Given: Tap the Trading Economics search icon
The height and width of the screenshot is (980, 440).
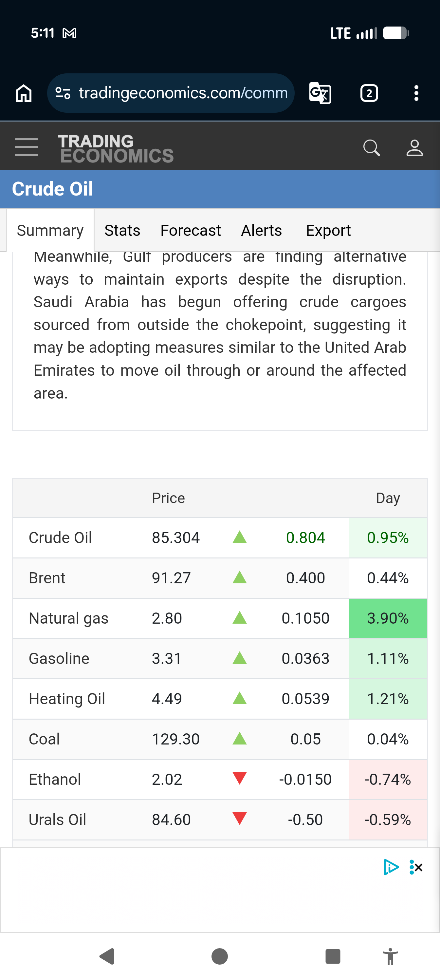Looking at the screenshot, I should click(372, 148).
